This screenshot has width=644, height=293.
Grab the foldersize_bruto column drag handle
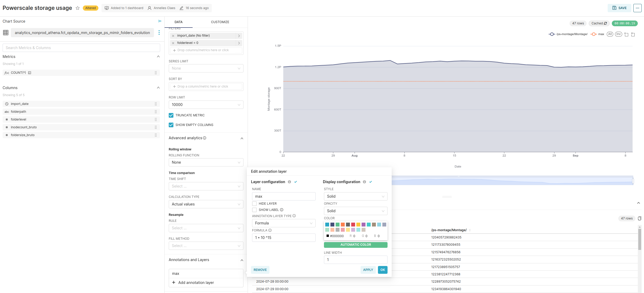[x=156, y=135]
